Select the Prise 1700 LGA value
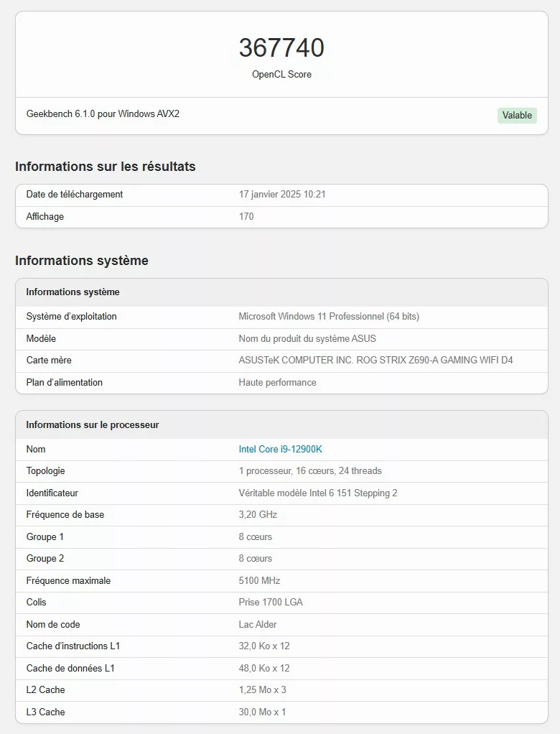Viewport: 560px width, 734px height. click(271, 602)
